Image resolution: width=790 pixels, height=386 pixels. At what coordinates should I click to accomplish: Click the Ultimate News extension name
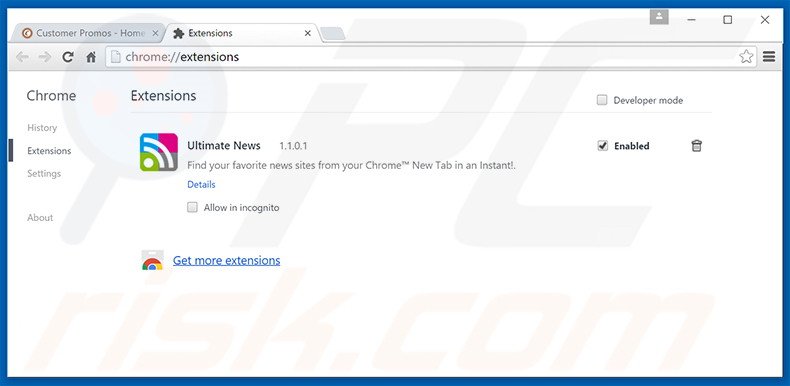coord(224,146)
